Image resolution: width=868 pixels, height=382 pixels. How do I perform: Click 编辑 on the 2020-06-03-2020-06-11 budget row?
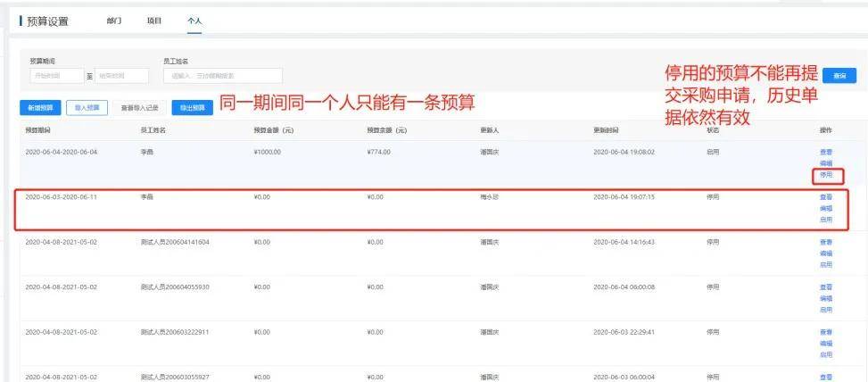[x=826, y=209]
